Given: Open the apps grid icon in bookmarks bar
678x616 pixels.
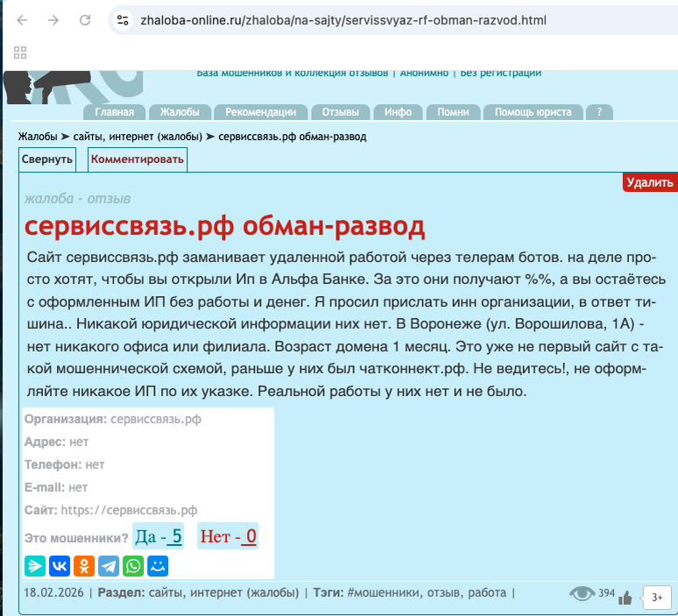Looking at the screenshot, I should pyautogui.click(x=20, y=53).
